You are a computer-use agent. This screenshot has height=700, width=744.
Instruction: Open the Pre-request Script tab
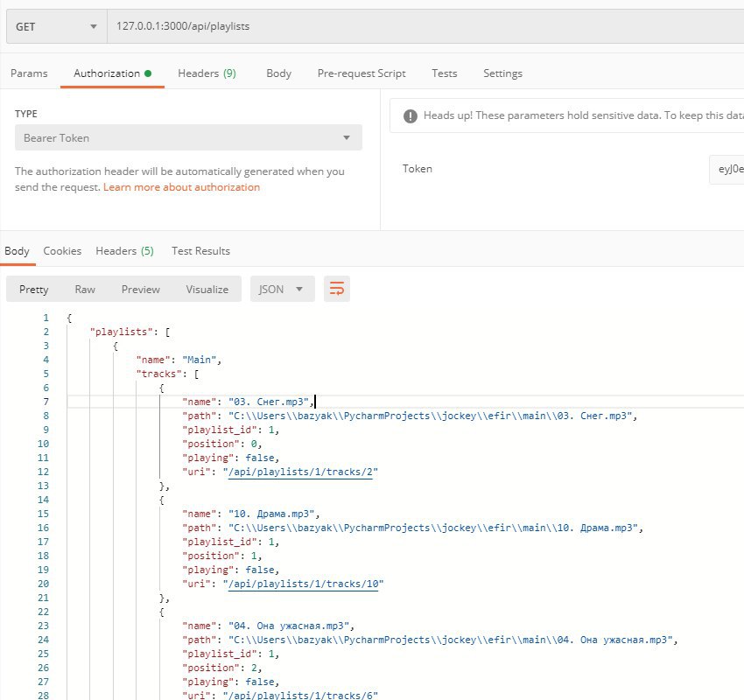361,73
